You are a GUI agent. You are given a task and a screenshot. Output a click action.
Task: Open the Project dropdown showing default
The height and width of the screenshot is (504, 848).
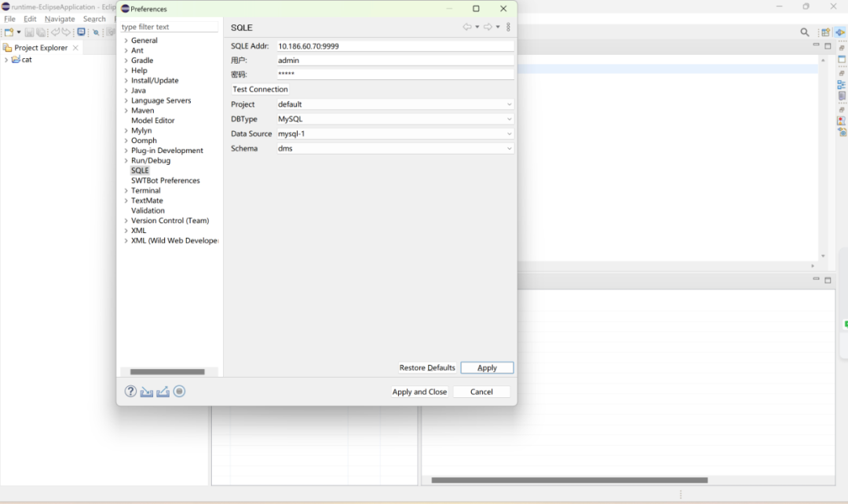(395, 104)
